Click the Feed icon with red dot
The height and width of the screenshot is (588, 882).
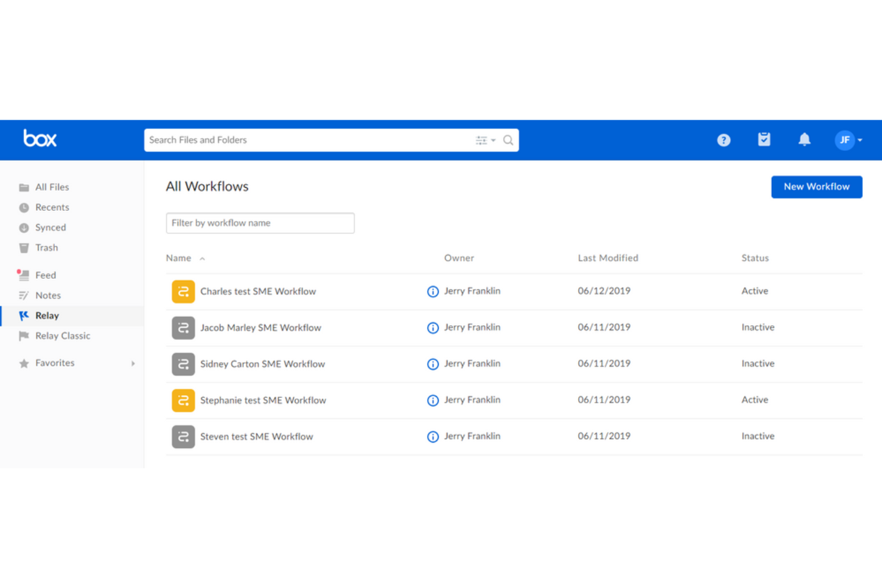tap(23, 275)
